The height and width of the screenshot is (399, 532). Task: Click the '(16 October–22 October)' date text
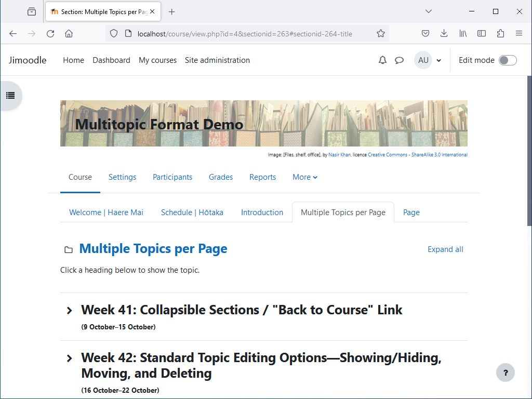coord(120,391)
